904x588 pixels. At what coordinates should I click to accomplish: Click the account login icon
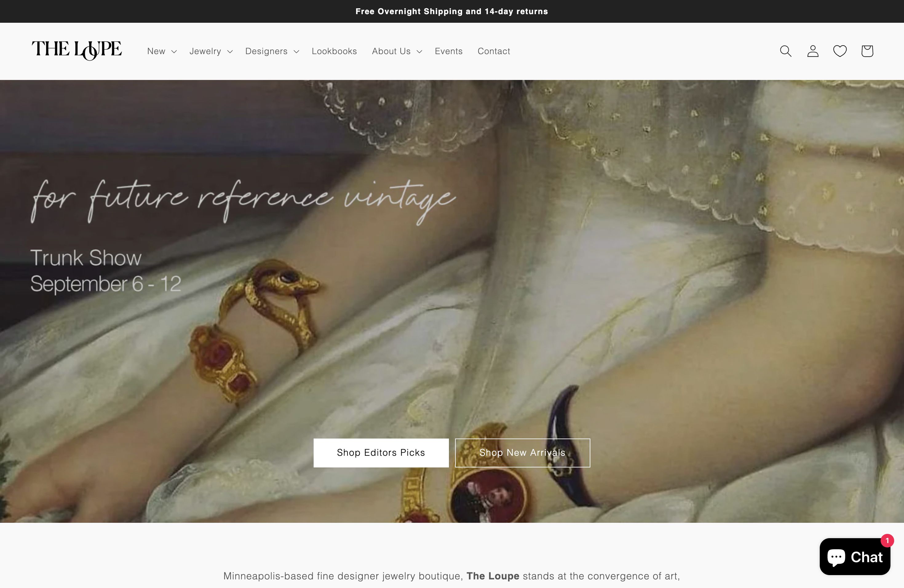click(812, 51)
